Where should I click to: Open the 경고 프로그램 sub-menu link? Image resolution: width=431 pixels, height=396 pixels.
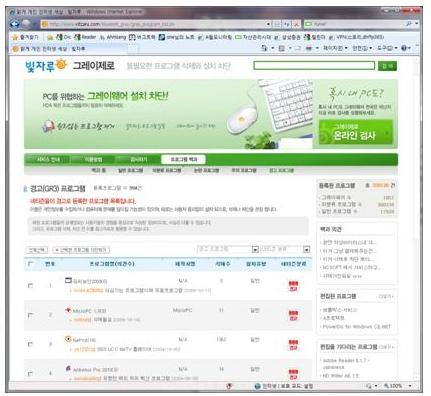tap(281, 170)
